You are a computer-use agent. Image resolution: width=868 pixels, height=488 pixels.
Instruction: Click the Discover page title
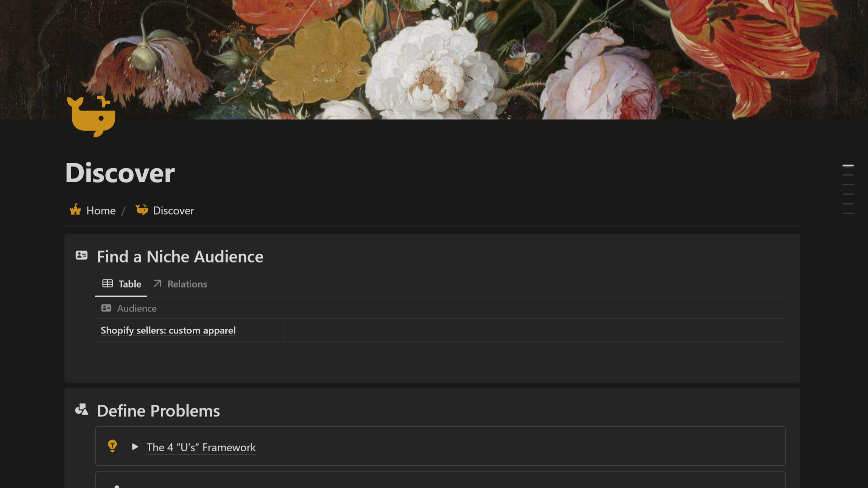point(120,173)
